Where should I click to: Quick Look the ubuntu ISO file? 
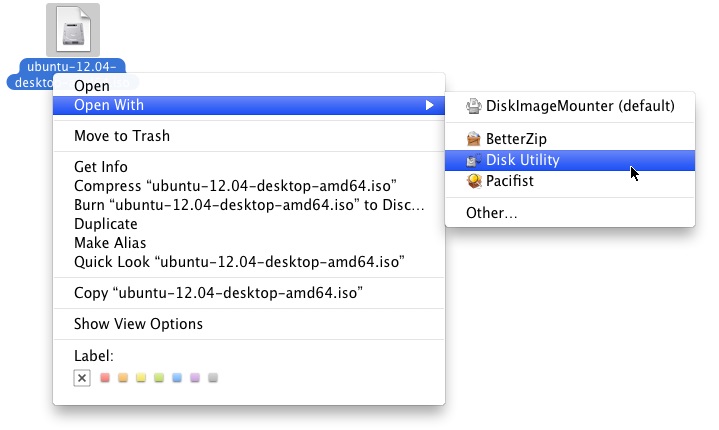pos(249,262)
